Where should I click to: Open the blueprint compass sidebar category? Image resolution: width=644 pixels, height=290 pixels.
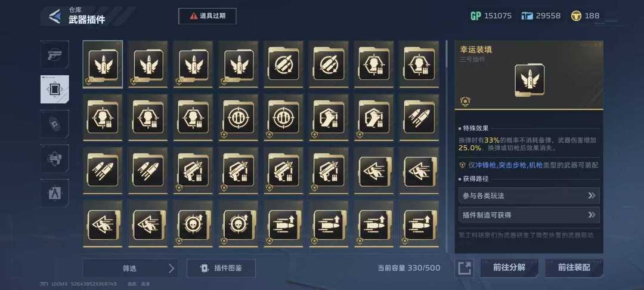[x=55, y=193]
